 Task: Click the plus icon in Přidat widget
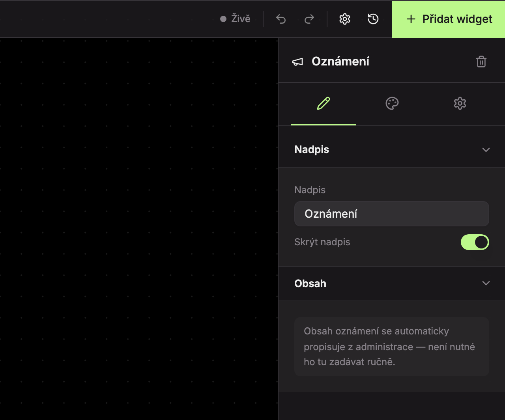tap(411, 19)
